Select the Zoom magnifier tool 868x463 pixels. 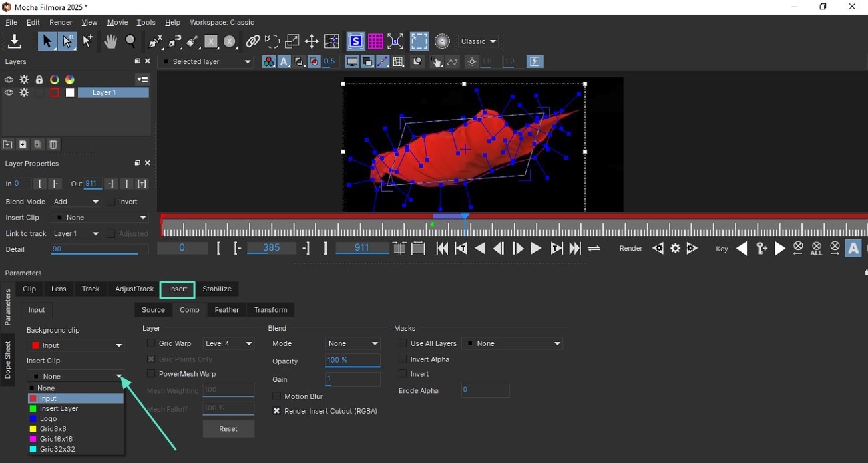(131, 41)
